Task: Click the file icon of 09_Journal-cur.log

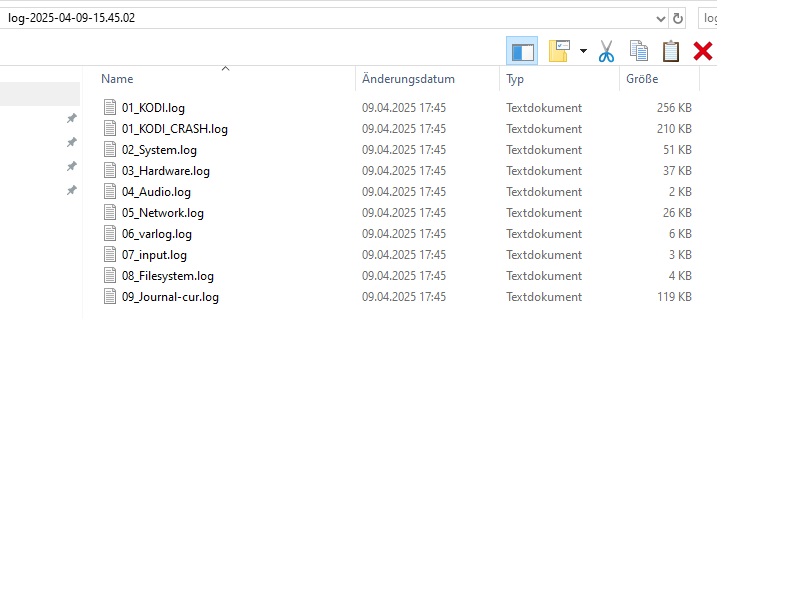Action: tap(110, 296)
